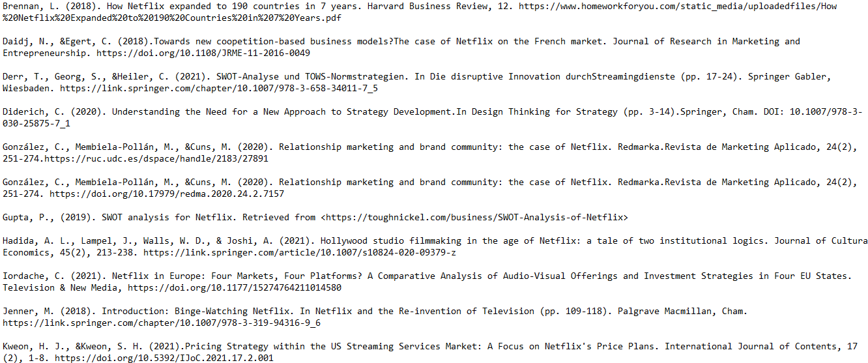Open the Springer article s10824-020-09379-z link
This screenshot has height=363, width=868.
[300, 252]
